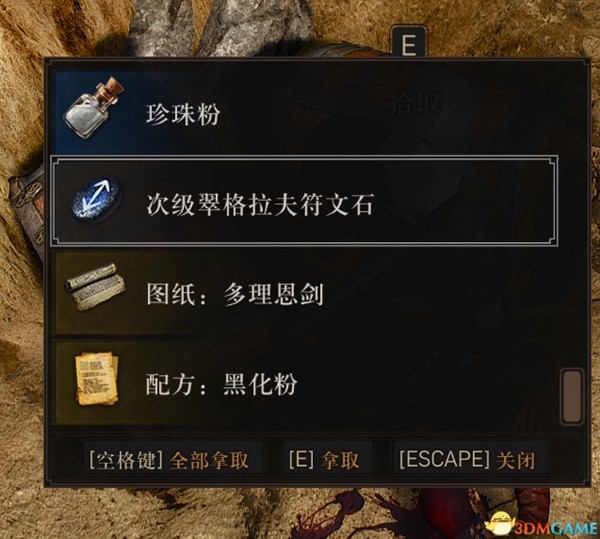
Task: Click the rolled diagram scroll icon
Action: (x=95, y=287)
